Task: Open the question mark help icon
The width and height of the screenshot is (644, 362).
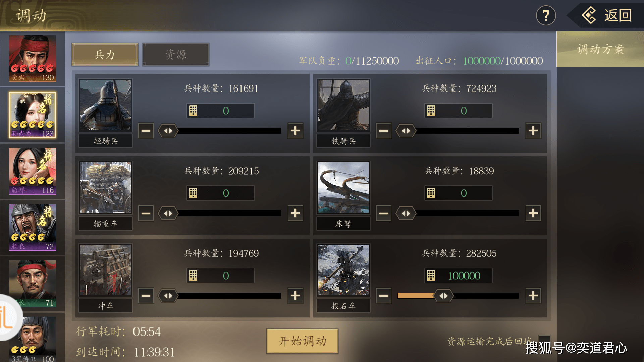Action: (546, 15)
